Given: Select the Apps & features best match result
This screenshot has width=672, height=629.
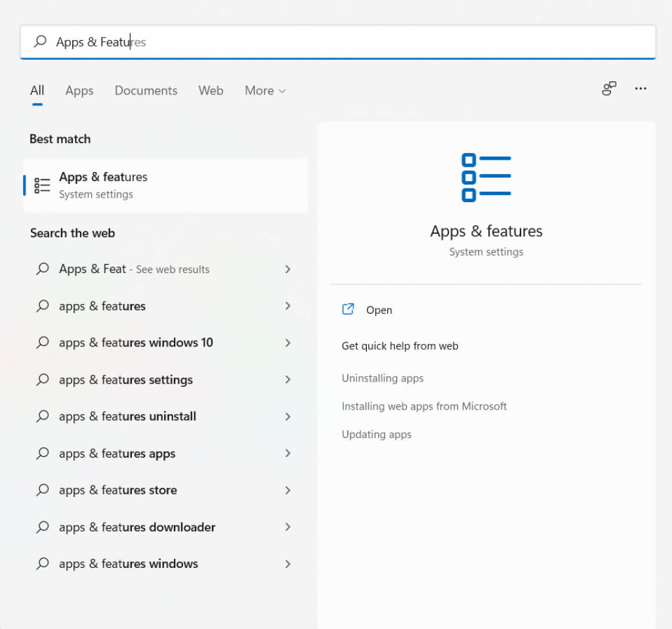Looking at the screenshot, I should 165,185.
